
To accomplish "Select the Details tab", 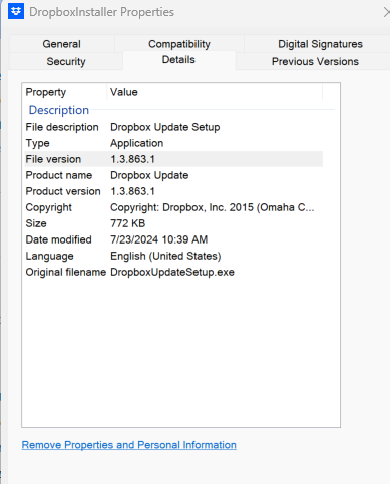I will (x=179, y=60).
